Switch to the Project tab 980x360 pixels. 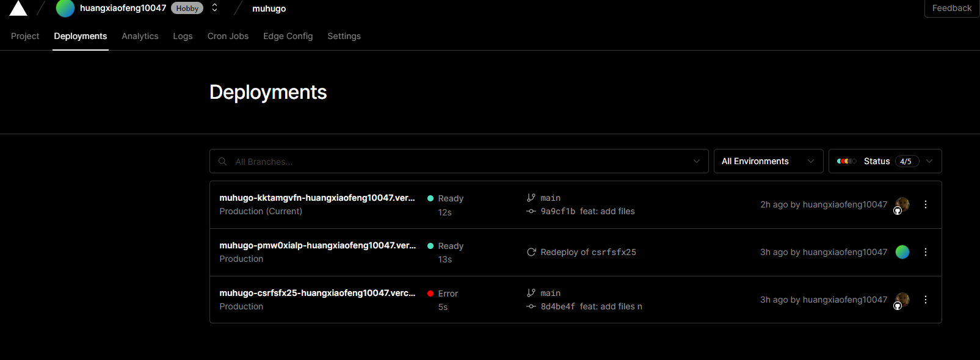tap(25, 36)
